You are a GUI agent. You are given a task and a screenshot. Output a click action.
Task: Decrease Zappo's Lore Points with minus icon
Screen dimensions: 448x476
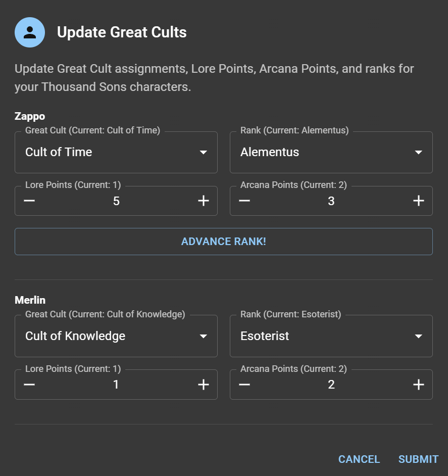point(29,201)
